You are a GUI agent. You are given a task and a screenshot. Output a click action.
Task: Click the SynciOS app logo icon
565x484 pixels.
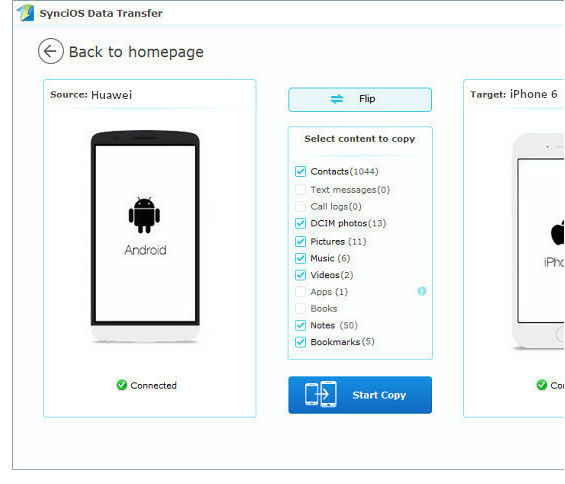click(x=26, y=13)
